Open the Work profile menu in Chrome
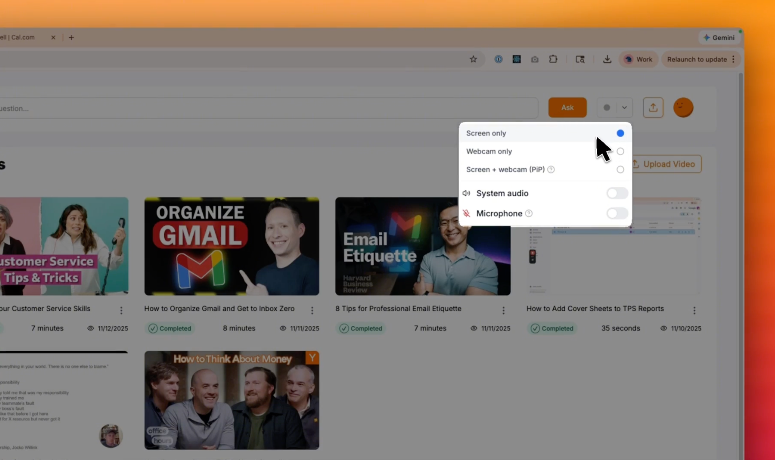Viewport: 775px width, 460px height. 638,59
